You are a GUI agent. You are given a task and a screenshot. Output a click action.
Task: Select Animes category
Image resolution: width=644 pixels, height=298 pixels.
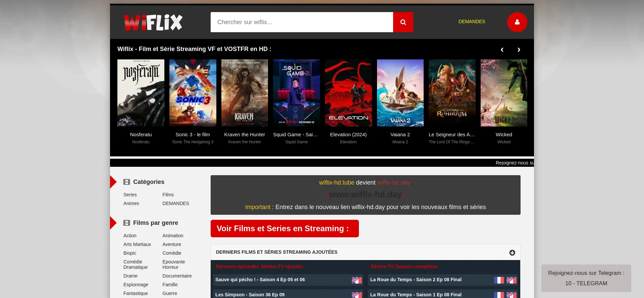point(131,203)
